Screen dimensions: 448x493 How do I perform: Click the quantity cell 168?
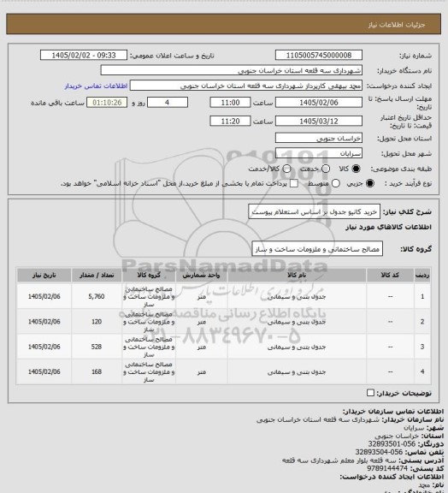pos(97,372)
